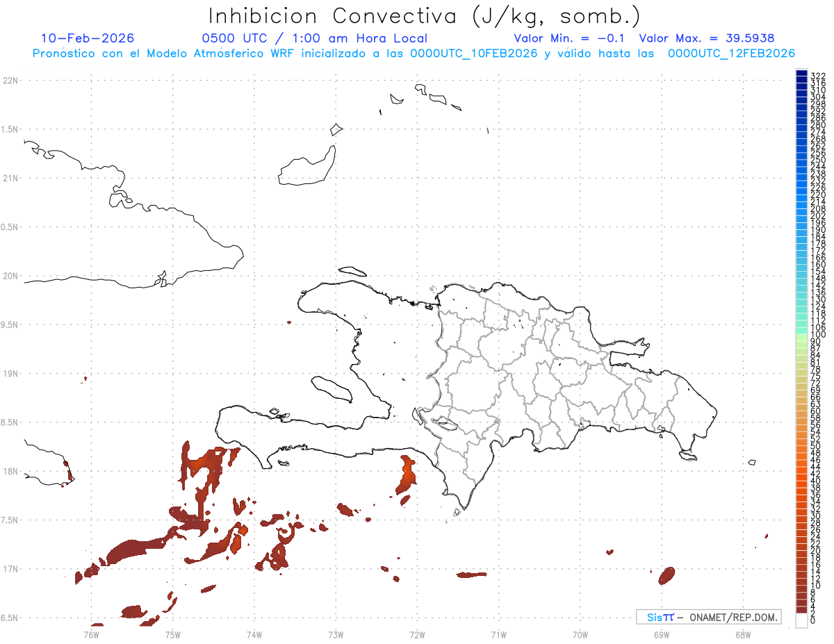
Task: Click the time label '0500 UTC / 1:00 am Hora Local'
Action: pyautogui.click(x=315, y=38)
